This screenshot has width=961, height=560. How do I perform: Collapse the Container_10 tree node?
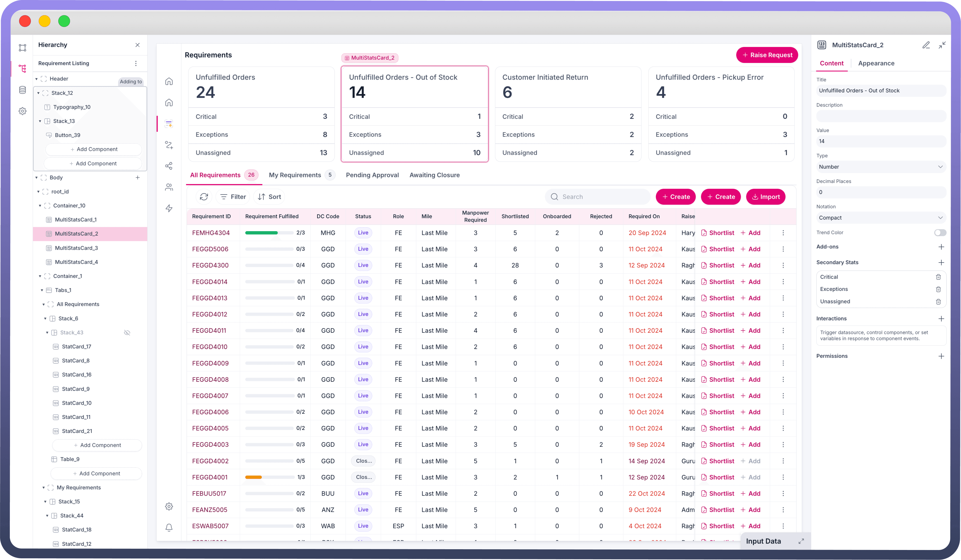pos(40,205)
